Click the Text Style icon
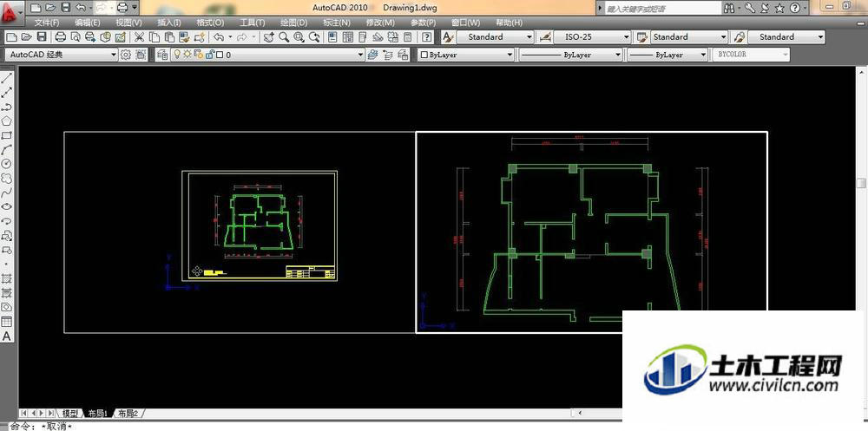The height and width of the screenshot is (431, 868). point(448,37)
